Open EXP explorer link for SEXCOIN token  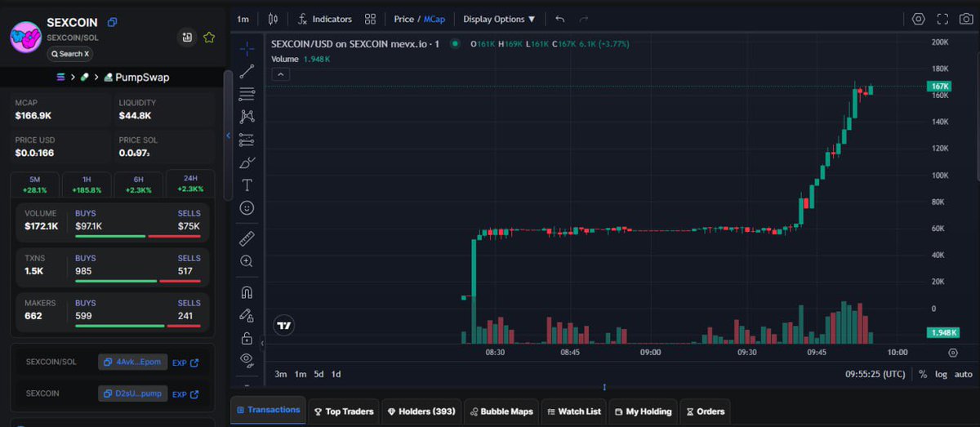(x=185, y=394)
